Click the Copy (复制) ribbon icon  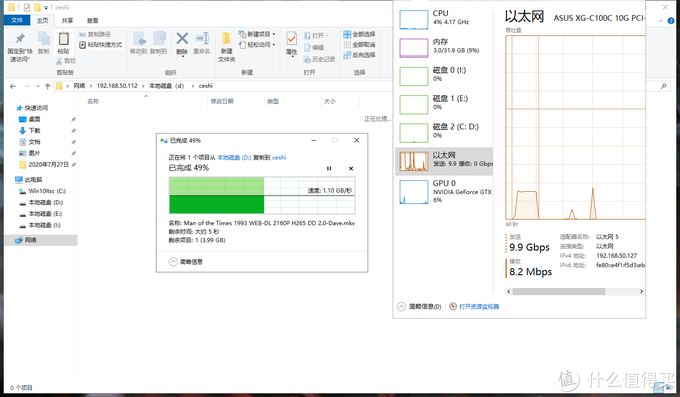click(43, 39)
